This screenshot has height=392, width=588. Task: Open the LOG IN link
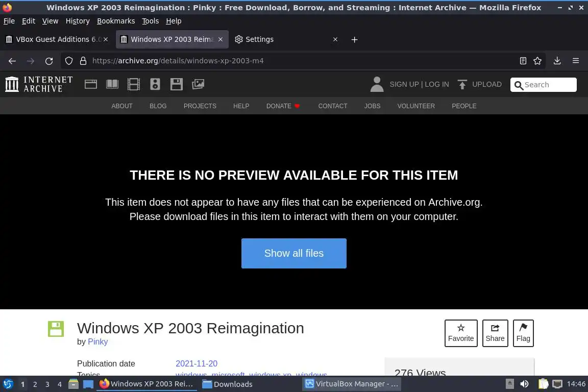pos(437,84)
